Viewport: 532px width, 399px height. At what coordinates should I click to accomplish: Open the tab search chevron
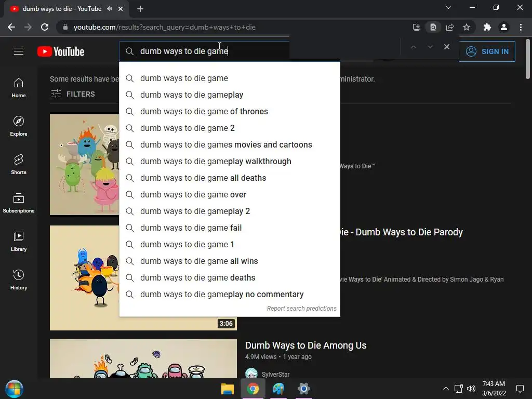[448, 7]
